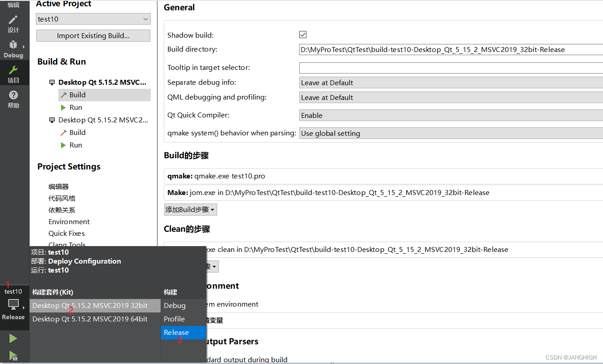Screen dimensions: 603x364
Task: Open the 代码风格 project setting
Action: pos(62,198)
